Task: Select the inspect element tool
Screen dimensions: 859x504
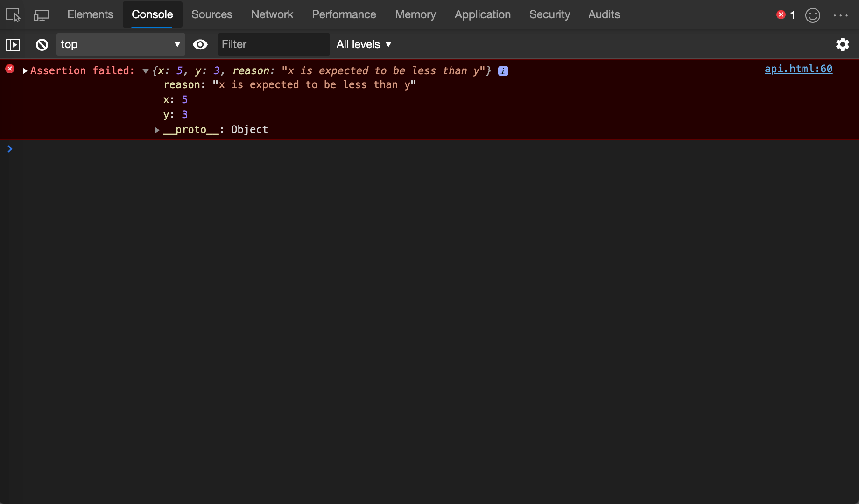Action: click(13, 14)
